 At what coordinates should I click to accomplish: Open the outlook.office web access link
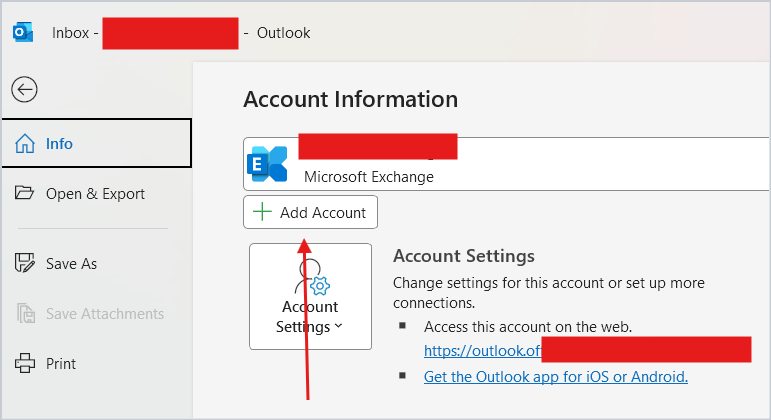pyautogui.click(x=482, y=351)
